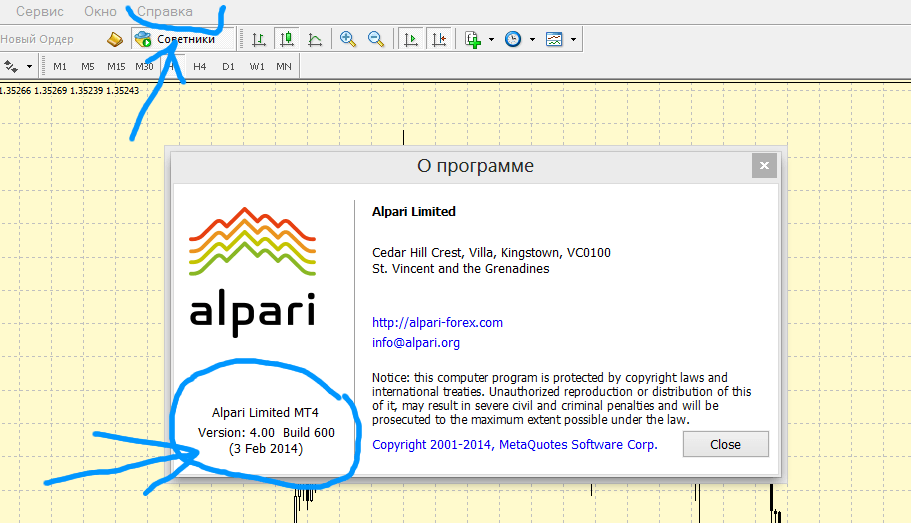Click the MetaEditor book icon
This screenshot has width=911, height=523.
[115, 40]
